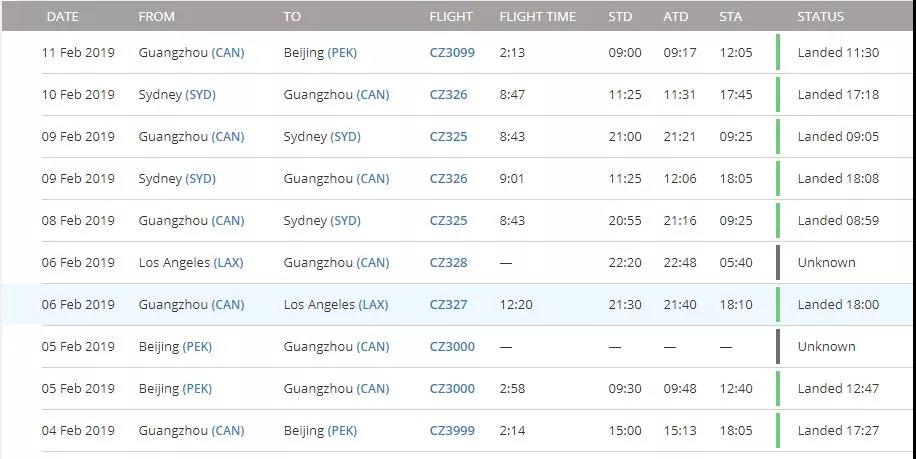Select the STATUS column header
The width and height of the screenshot is (916, 459).
tap(820, 16)
